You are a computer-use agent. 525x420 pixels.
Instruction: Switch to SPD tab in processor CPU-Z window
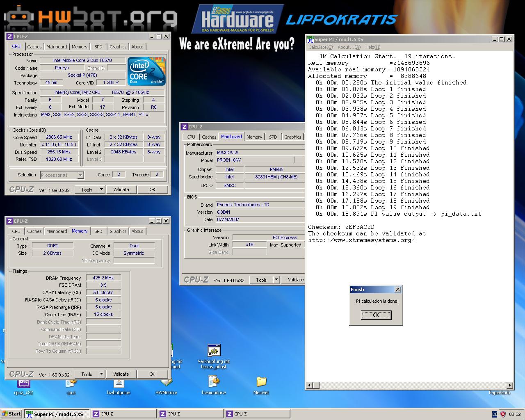coord(98,47)
